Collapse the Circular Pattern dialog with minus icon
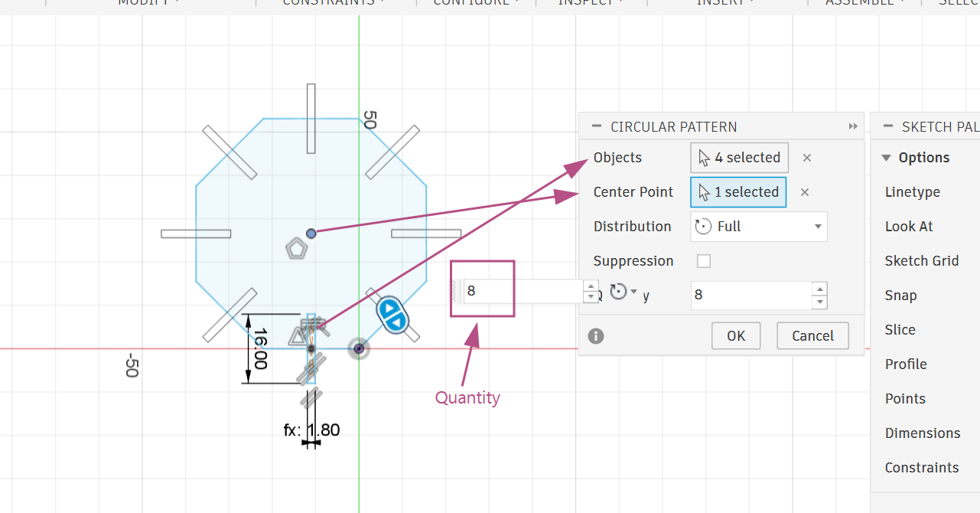Viewport: 980px width, 513px height. click(x=594, y=127)
